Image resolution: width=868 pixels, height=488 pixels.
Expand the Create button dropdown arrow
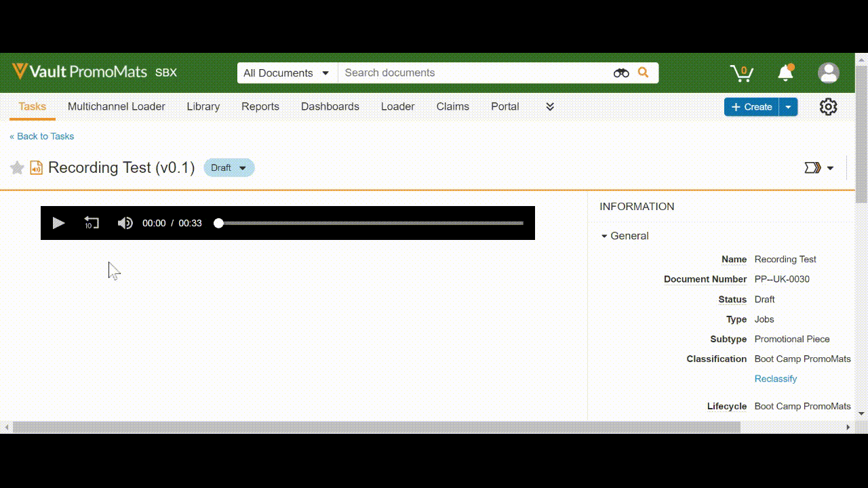(x=788, y=107)
